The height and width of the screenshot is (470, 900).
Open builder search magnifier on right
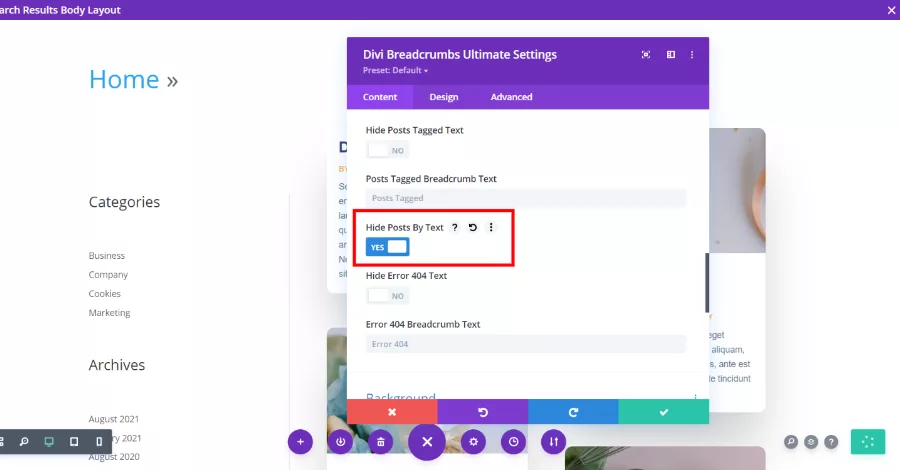(791, 442)
